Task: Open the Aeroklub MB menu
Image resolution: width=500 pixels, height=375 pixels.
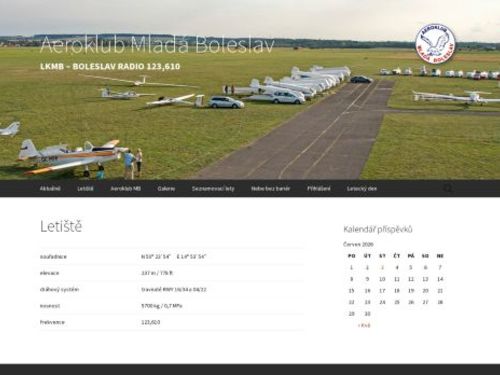Action: click(126, 189)
